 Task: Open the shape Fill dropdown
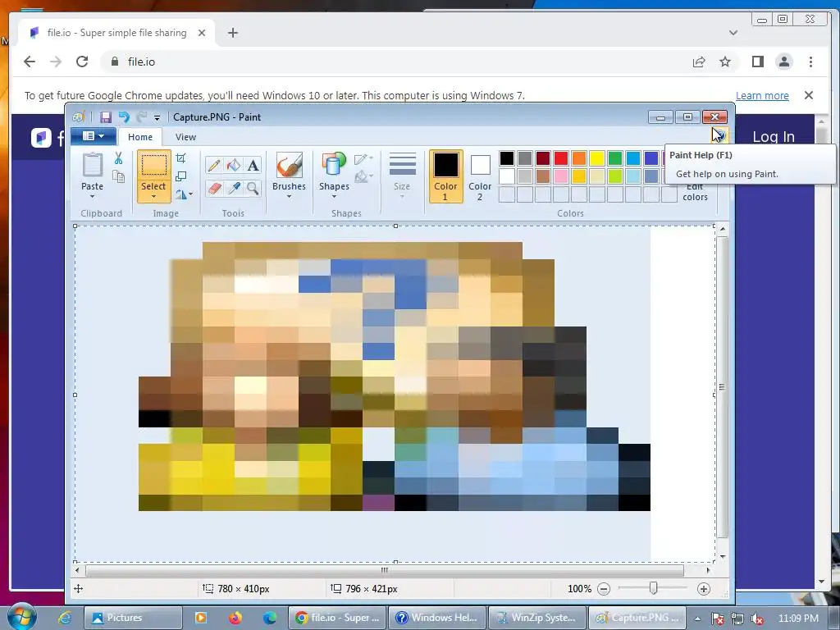(x=363, y=176)
